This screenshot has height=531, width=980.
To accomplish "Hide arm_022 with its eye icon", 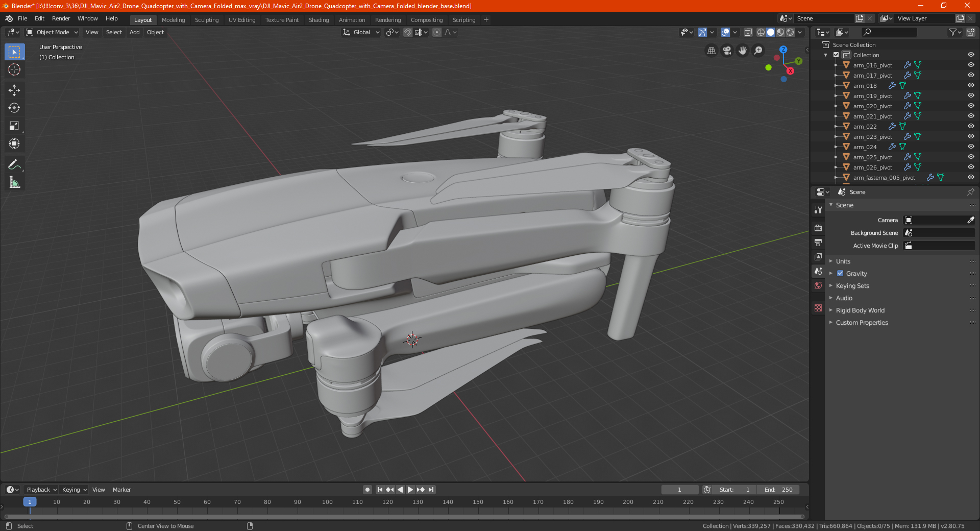I will (971, 127).
